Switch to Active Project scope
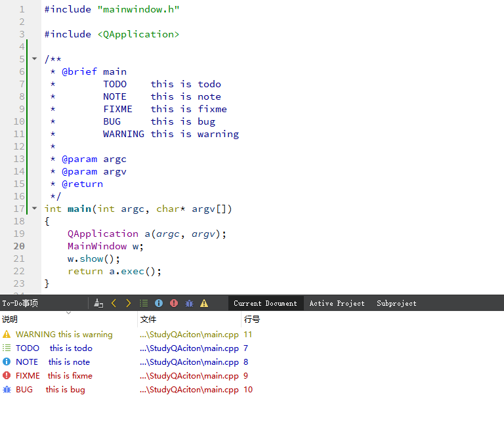The height and width of the screenshot is (435, 504). click(x=337, y=303)
